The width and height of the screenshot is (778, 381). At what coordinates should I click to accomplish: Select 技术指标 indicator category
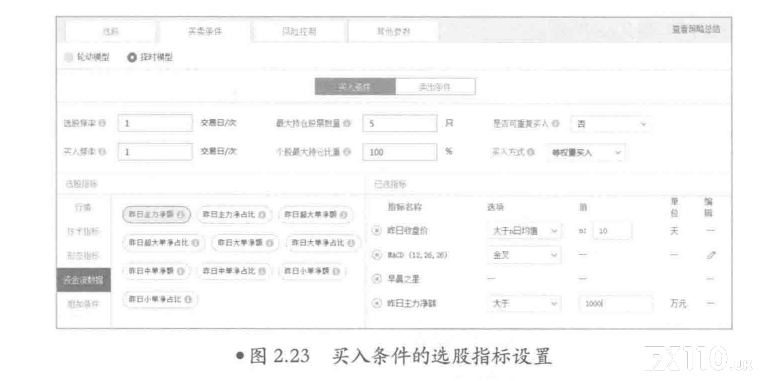pyautogui.click(x=83, y=232)
